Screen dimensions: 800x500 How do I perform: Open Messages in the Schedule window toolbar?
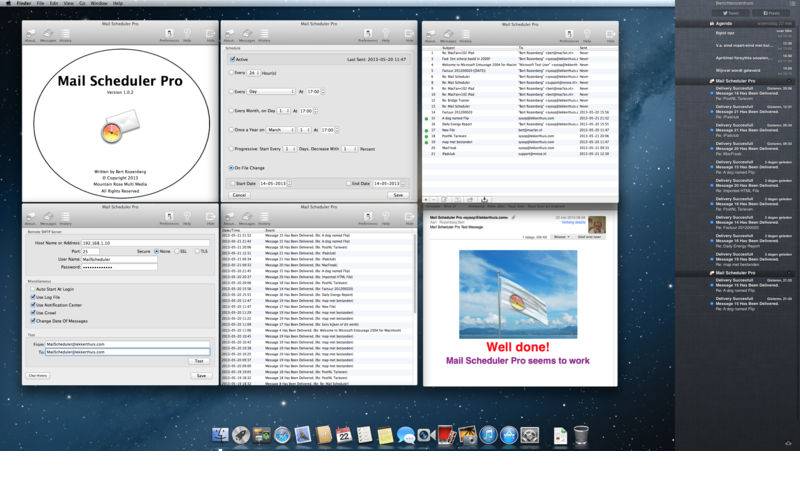click(246, 35)
